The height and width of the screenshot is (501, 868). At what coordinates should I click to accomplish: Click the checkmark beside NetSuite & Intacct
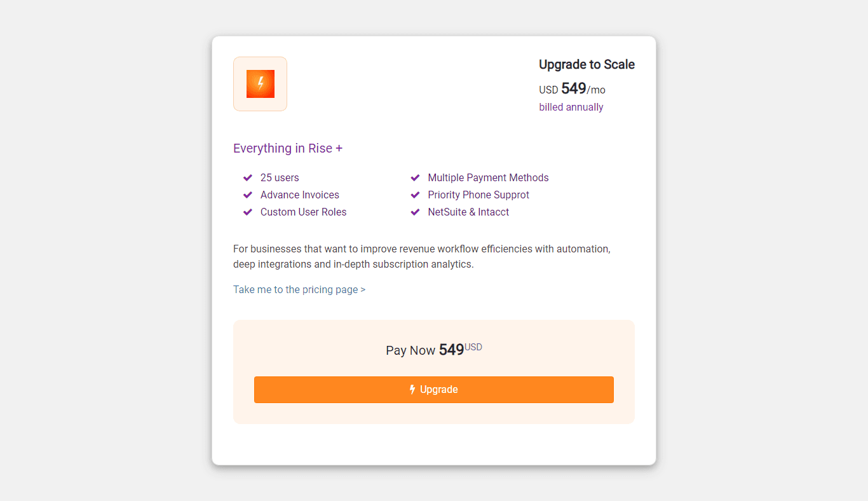click(415, 212)
